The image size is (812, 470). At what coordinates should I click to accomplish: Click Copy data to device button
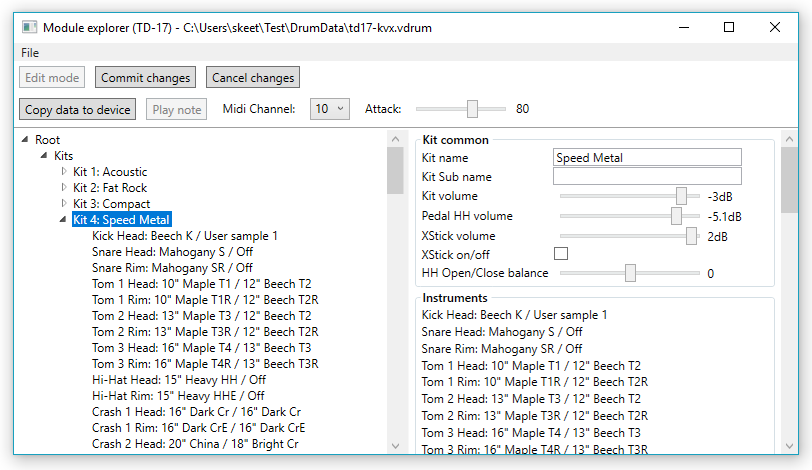pyautogui.click(x=78, y=109)
